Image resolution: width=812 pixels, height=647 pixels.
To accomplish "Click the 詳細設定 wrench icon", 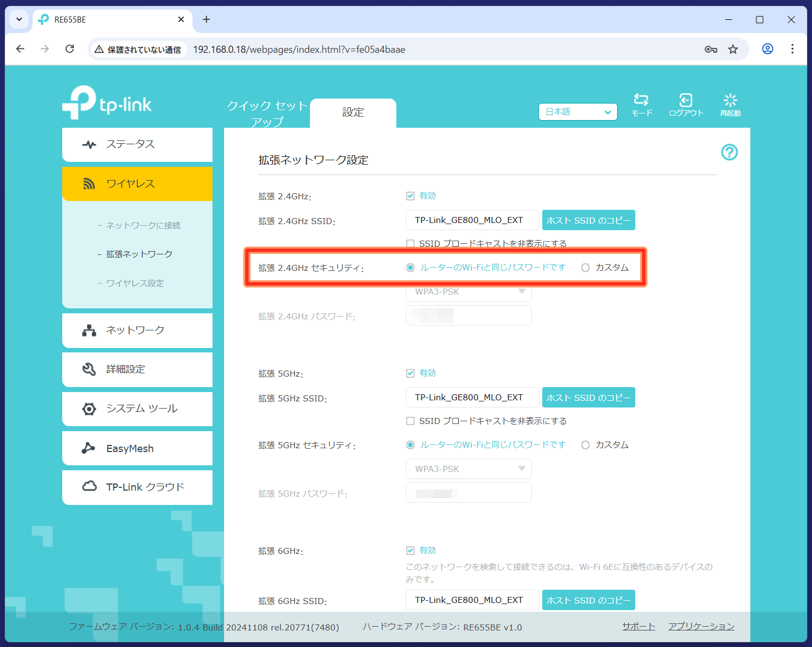I will coord(89,369).
